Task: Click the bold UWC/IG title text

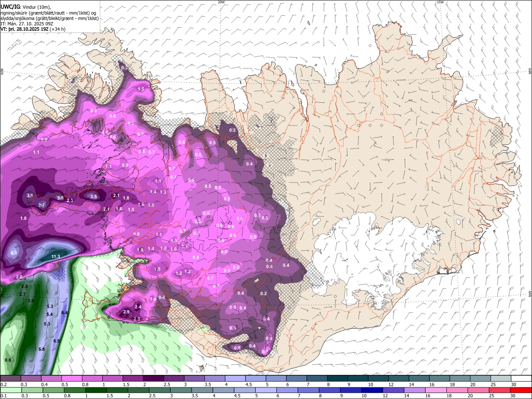Action: [x=10, y=7]
